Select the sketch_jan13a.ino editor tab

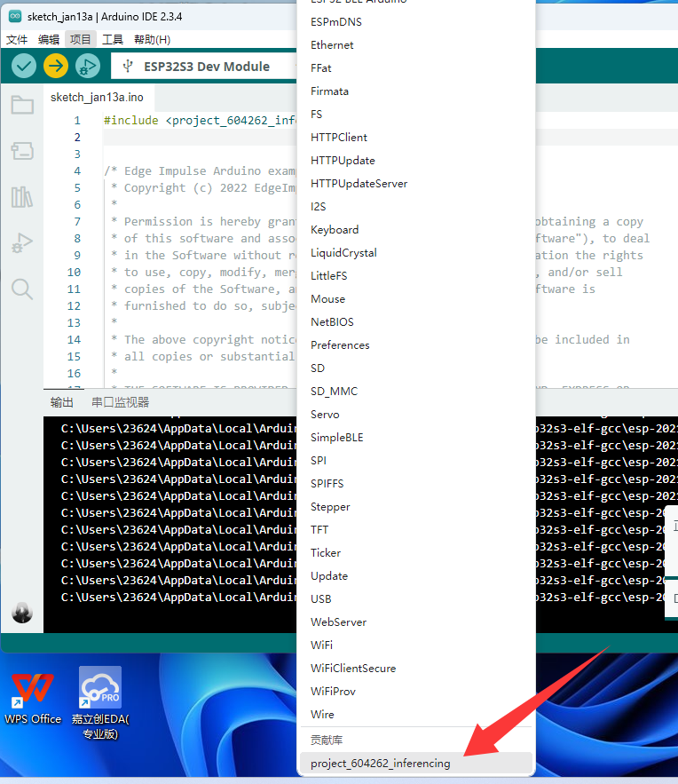(x=97, y=97)
